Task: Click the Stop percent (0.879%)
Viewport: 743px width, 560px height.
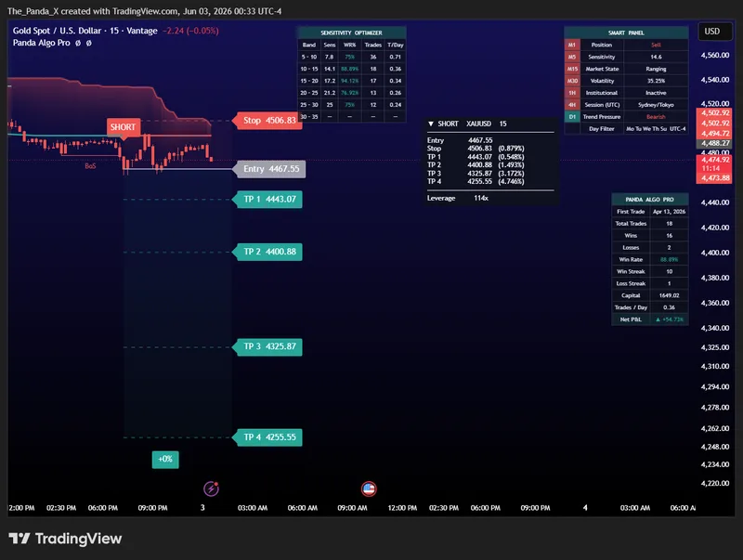Action: (511, 149)
